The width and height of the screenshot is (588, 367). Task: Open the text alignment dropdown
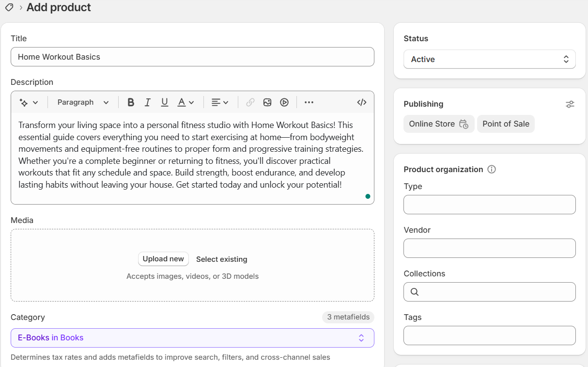(220, 102)
